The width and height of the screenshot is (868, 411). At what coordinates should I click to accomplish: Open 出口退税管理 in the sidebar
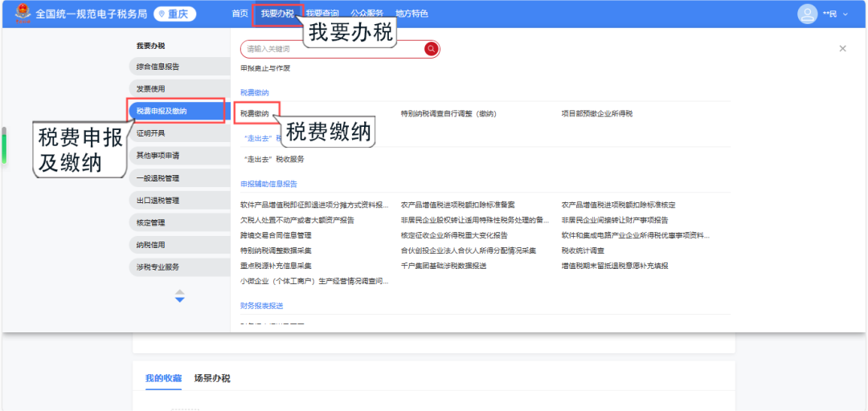[x=158, y=200]
